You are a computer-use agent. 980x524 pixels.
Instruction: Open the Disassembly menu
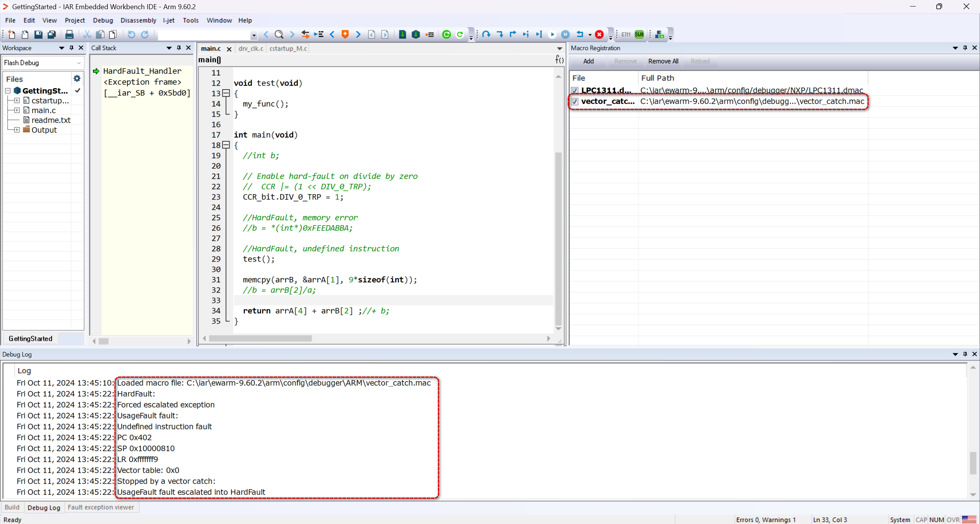click(138, 20)
